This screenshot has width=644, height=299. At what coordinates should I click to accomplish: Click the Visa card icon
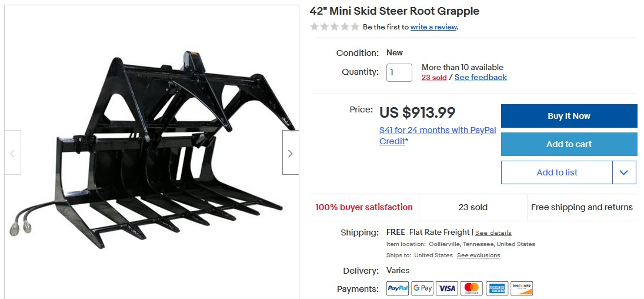[x=447, y=288]
